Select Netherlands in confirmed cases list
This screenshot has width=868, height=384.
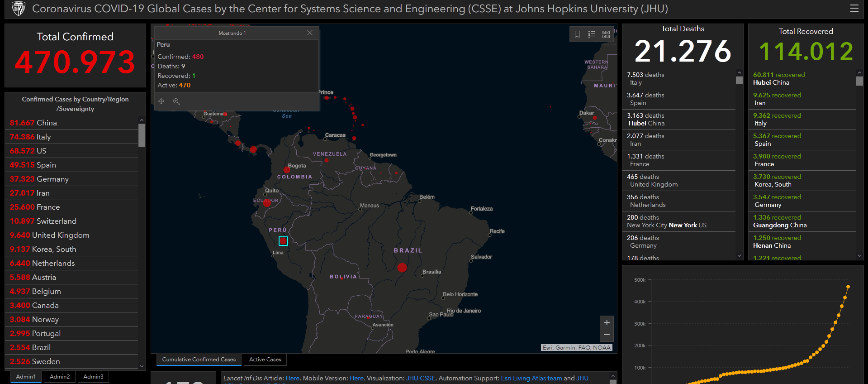click(x=72, y=263)
